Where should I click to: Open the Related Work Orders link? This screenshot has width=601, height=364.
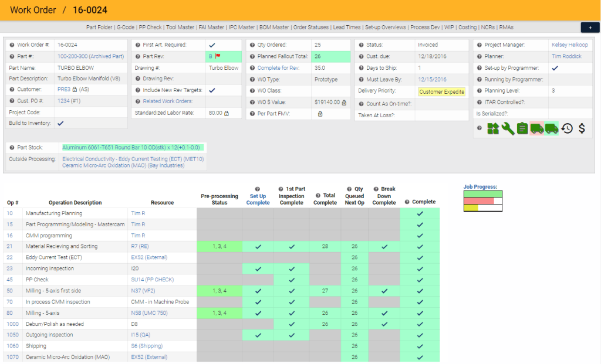(x=168, y=102)
